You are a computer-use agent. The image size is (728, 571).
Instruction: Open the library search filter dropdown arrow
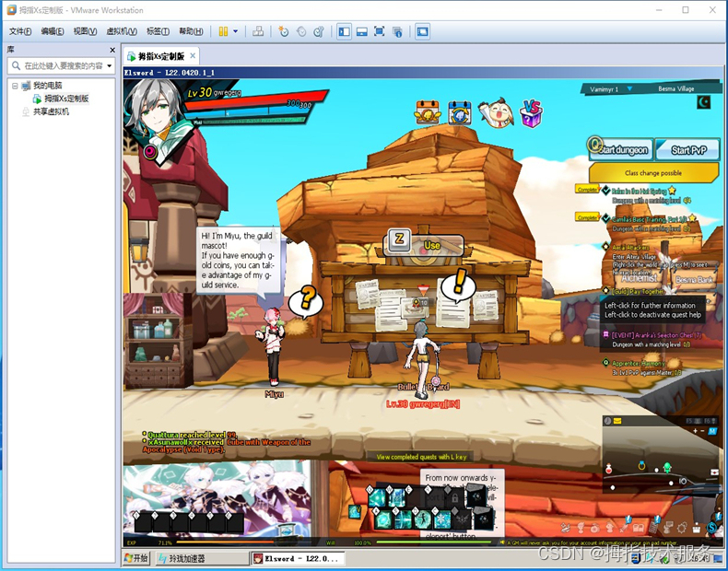click(110, 66)
